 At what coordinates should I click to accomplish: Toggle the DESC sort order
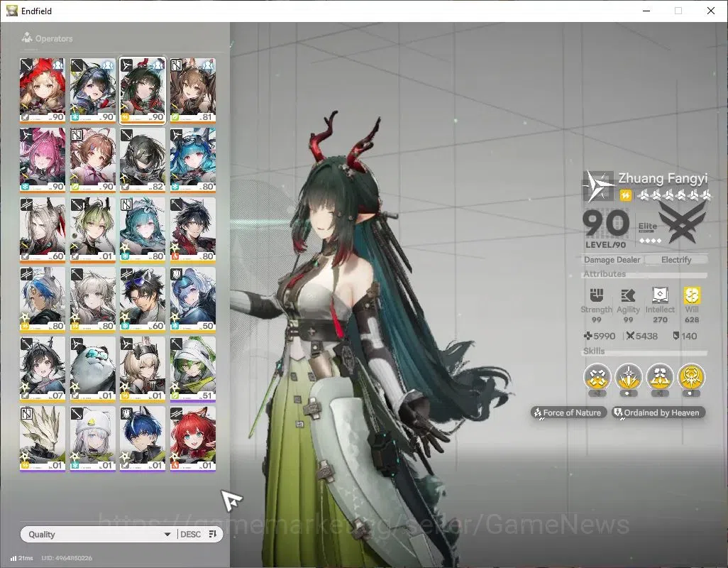pyautogui.click(x=190, y=535)
